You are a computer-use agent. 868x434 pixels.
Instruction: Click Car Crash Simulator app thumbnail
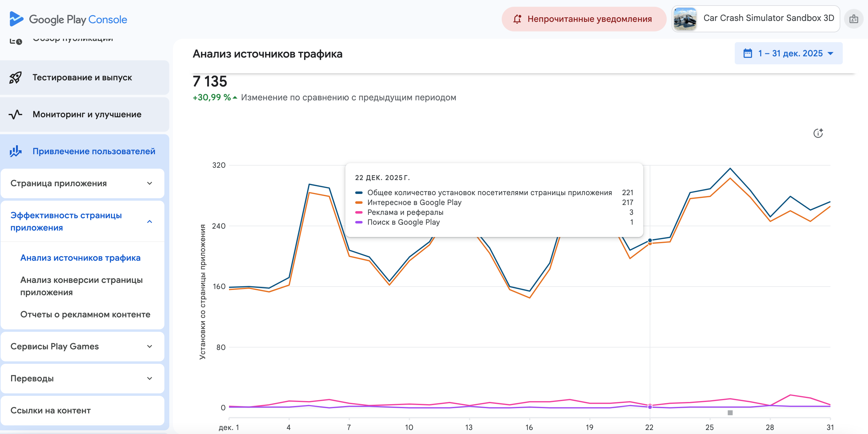pyautogui.click(x=685, y=19)
